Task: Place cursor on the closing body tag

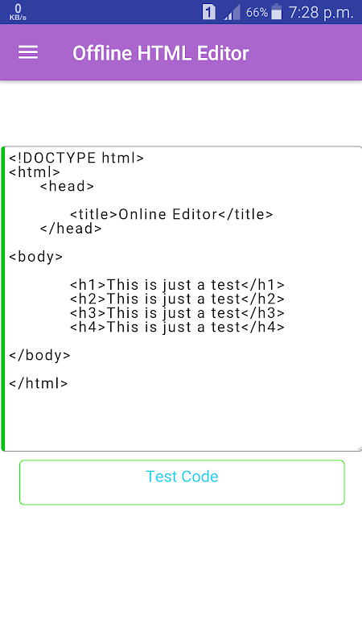Action: click(39, 356)
